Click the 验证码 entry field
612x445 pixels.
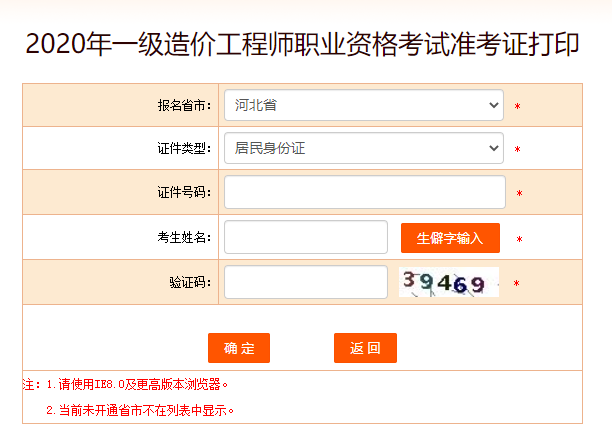305,282
